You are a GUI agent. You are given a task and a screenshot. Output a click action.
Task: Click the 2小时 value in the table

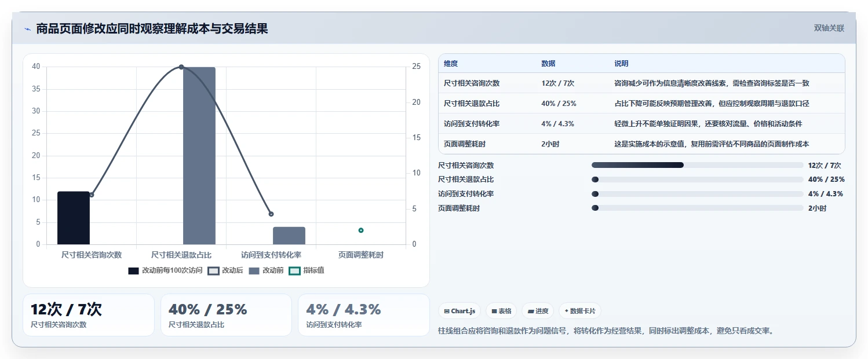click(x=550, y=144)
